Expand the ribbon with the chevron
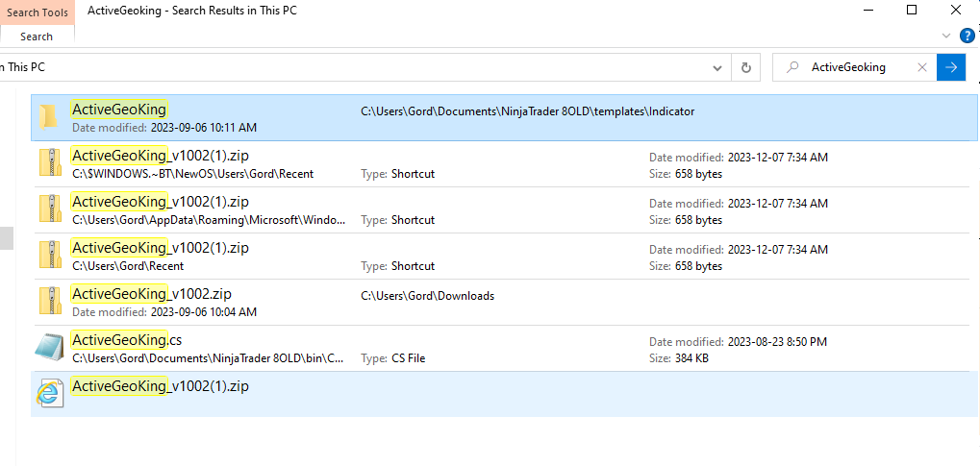980x466 pixels. pyautogui.click(x=945, y=36)
